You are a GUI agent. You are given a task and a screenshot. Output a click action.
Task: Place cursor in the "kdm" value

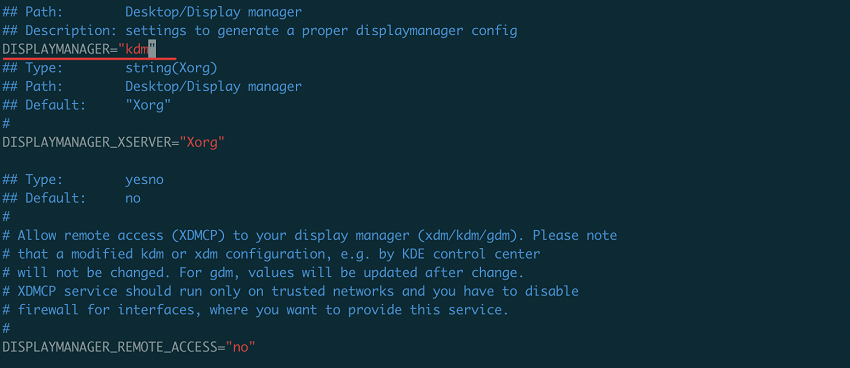pyautogui.click(x=137, y=49)
